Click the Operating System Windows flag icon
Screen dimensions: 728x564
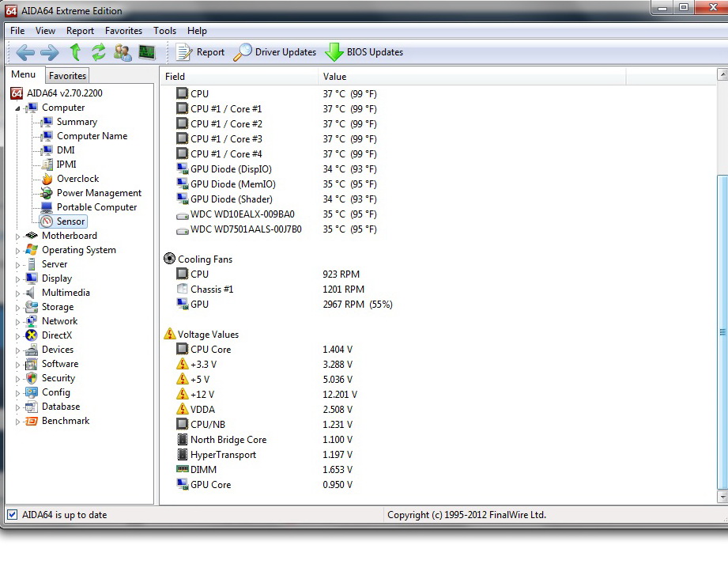(x=32, y=250)
